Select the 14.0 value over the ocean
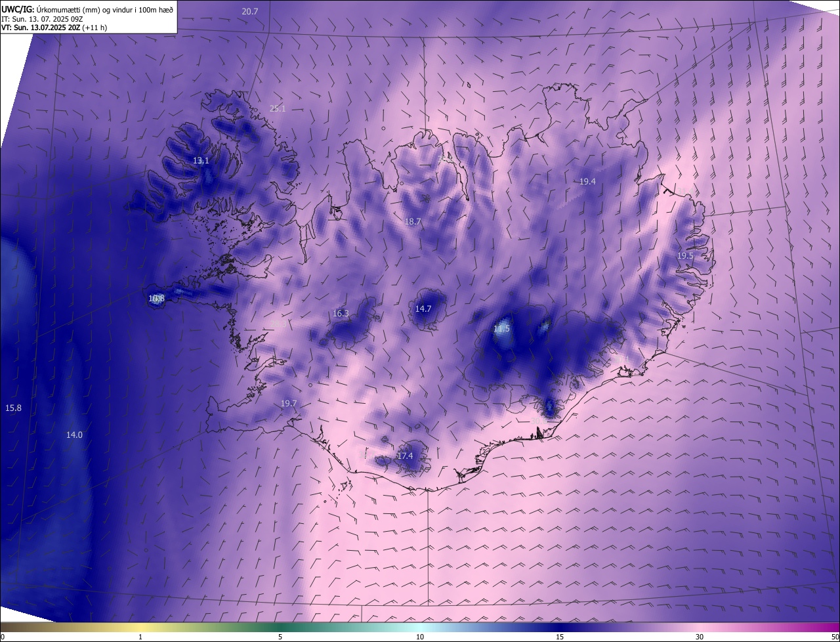Screen dimensions: 840x642 (74, 435)
